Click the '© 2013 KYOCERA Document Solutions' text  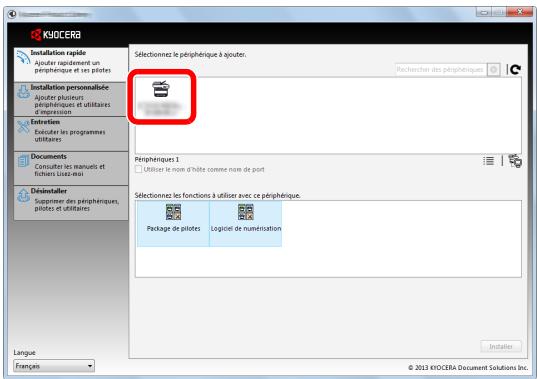pyautogui.click(x=468, y=368)
